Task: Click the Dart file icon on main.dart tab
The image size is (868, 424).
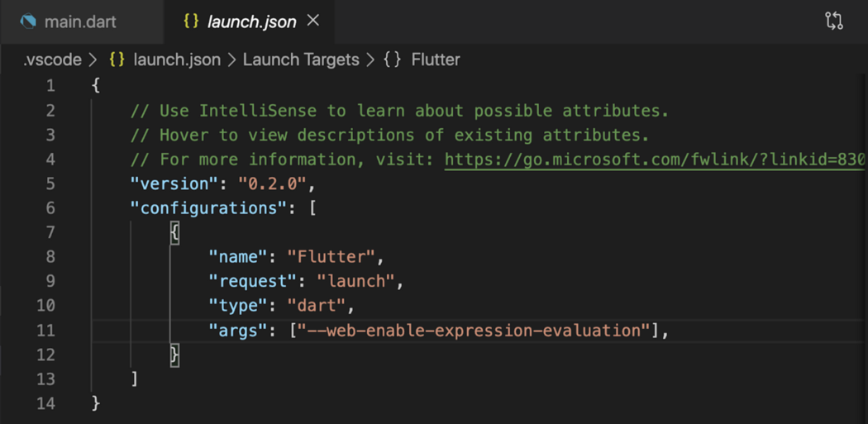Action: coord(28,21)
